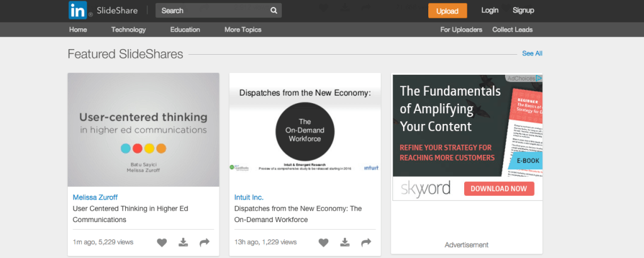644x258 pixels.
Task: Like the Melissa Zuroff slideshare
Action: pos(162,243)
